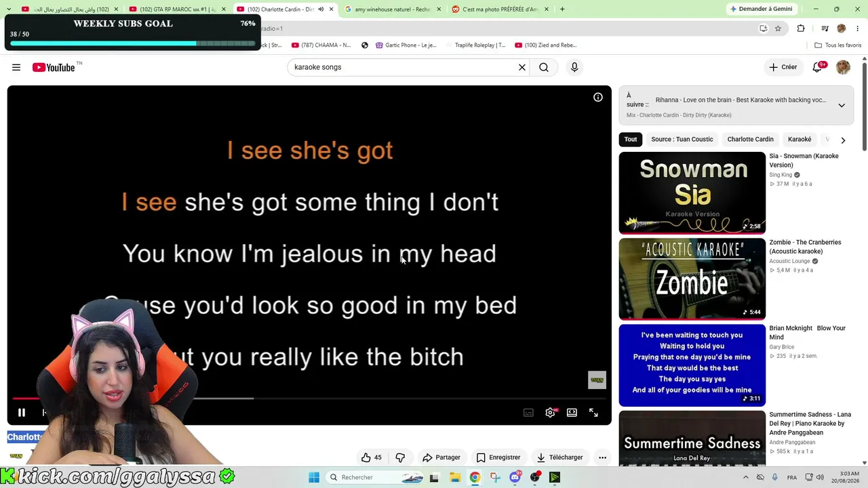The image size is (868, 488).
Task: Open Discord from the taskbar
Action: click(515, 477)
